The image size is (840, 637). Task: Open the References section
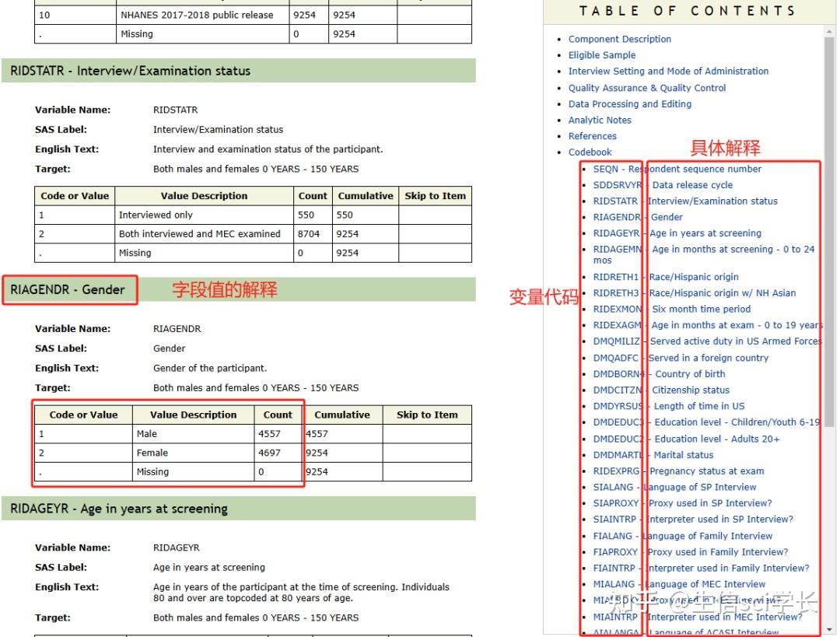point(593,135)
